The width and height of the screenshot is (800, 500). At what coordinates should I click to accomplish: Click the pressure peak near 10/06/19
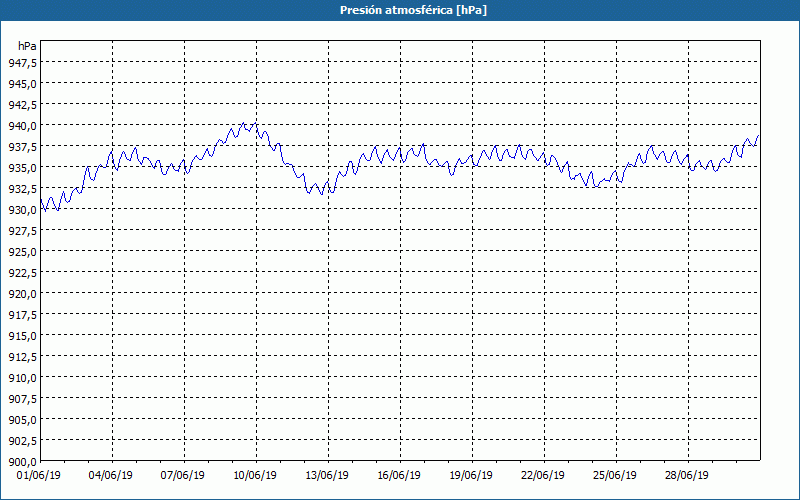[x=255, y=123]
